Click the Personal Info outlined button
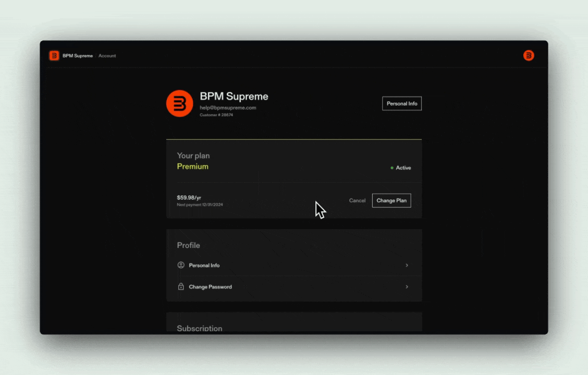This screenshot has height=375, width=588. (401, 104)
